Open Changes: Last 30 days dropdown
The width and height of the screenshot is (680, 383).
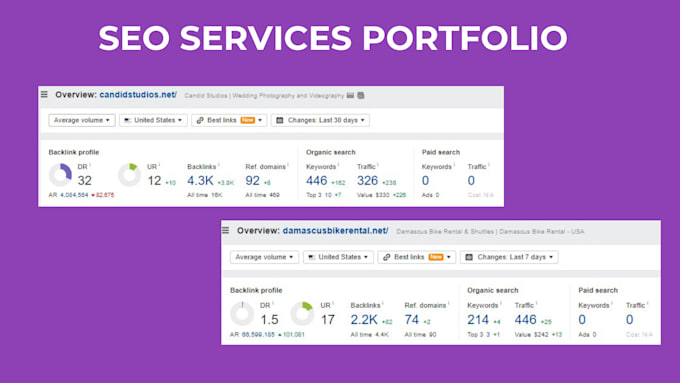[x=320, y=120]
